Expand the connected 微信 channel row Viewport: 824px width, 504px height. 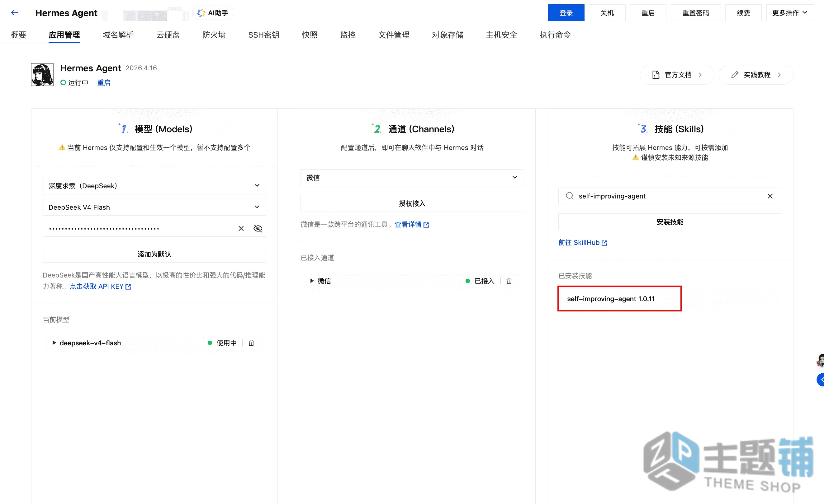click(312, 281)
